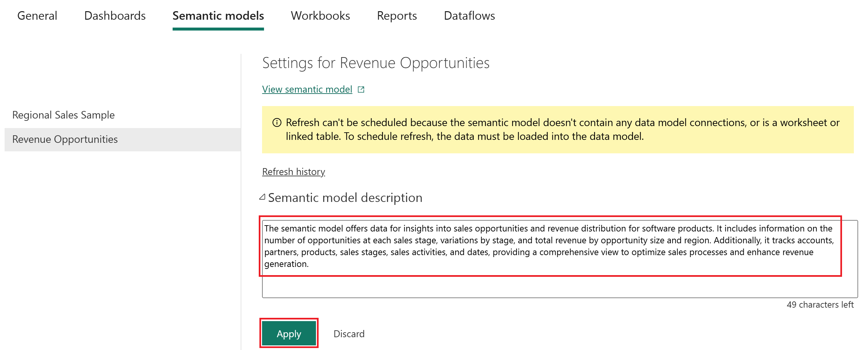Go to the Workbooks tab
Viewport: 868px width, 350px height.
tap(320, 16)
